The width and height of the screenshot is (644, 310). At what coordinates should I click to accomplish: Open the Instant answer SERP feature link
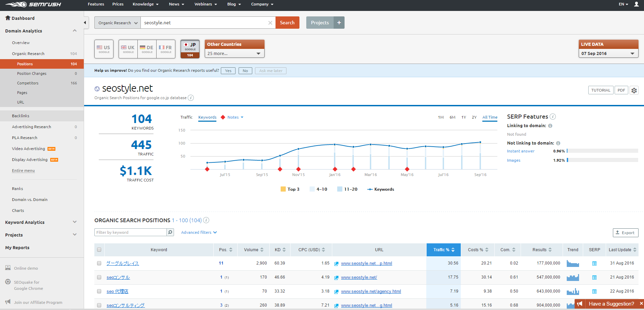pos(521,151)
